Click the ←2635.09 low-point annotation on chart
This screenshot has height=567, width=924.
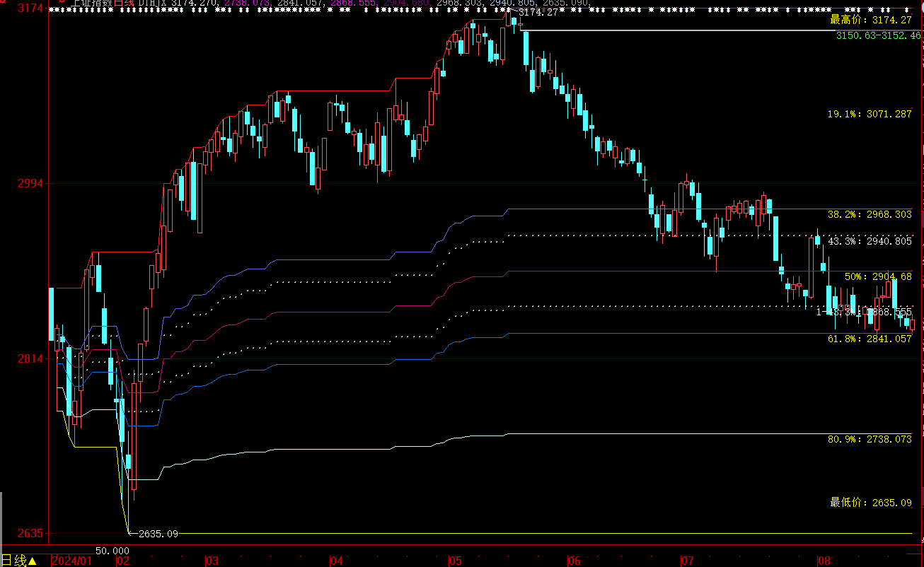pyautogui.click(x=155, y=534)
